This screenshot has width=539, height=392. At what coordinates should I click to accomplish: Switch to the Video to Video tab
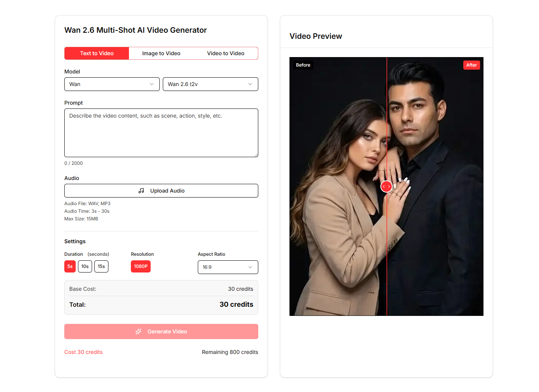(226, 53)
